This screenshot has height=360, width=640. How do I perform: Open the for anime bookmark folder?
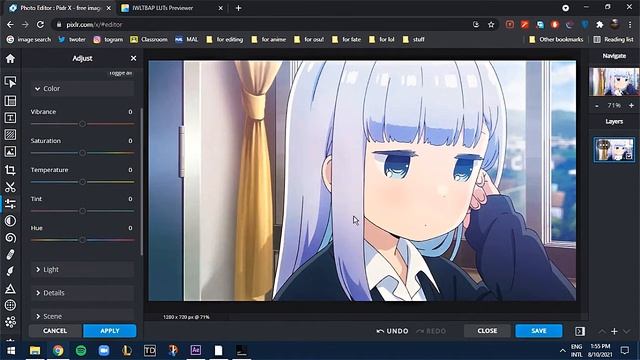pyautogui.click(x=269, y=40)
